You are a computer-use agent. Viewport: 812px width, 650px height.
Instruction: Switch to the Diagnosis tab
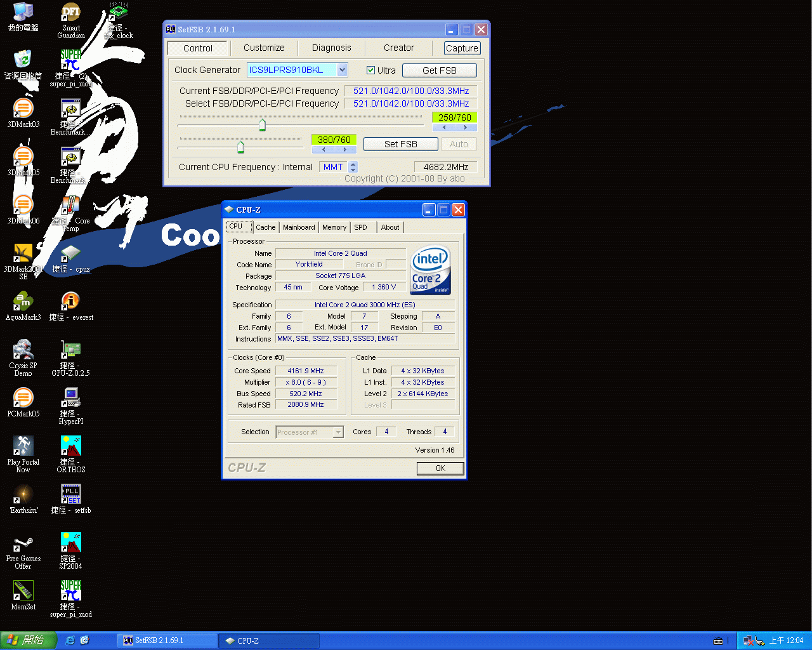coord(331,48)
